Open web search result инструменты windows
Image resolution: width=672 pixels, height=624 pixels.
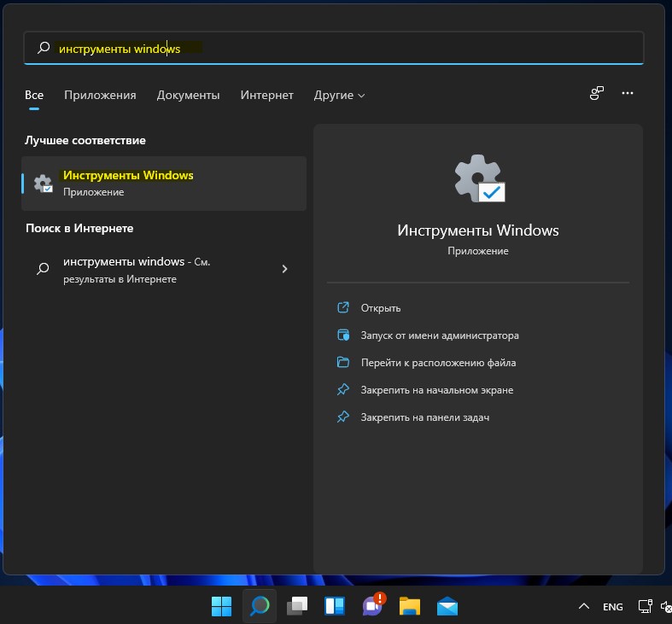[164, 270]
